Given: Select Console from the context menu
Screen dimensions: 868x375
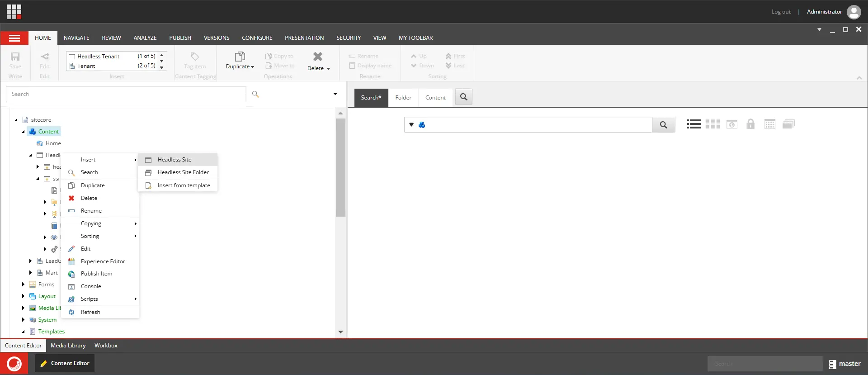Looking at the screenshot, I should (x=100, y=286).
